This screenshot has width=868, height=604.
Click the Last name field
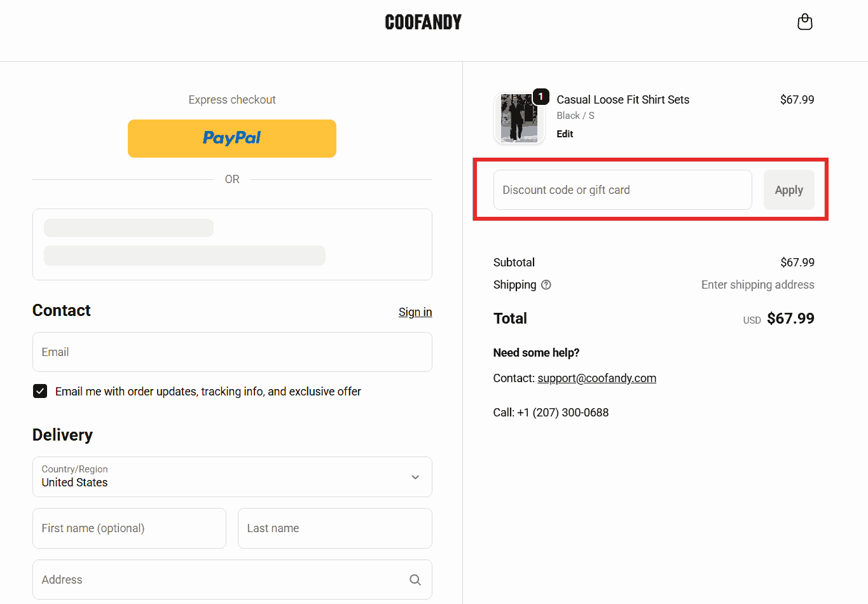(x=334, y=528)
